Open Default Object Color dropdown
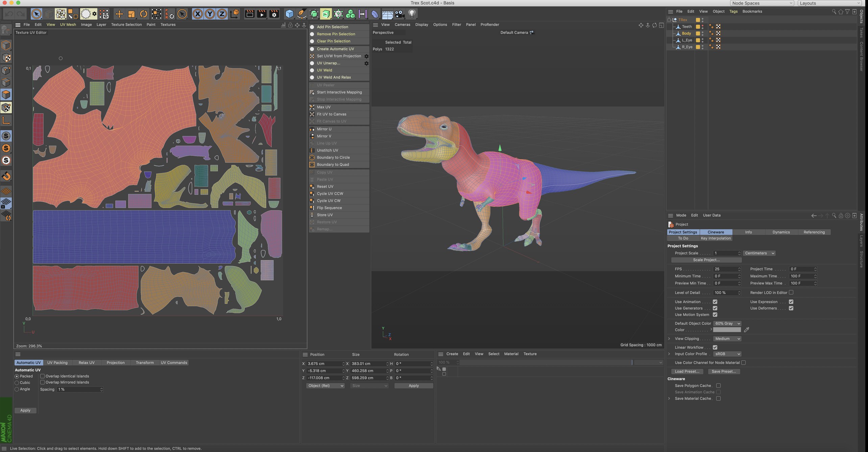This screenshot has width=868, height=452. pos(727,324)
